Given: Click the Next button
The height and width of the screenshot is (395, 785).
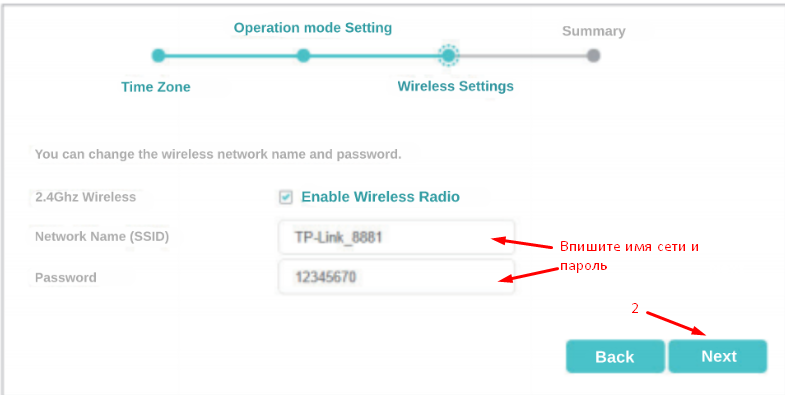Looking at the screenshot, I should [x=718, y=356].
